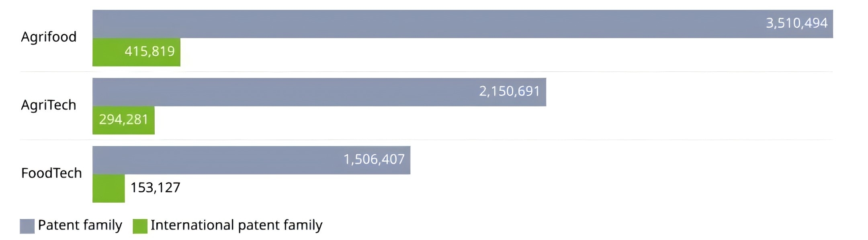Click the 294,281 value label
Screen dimensions: 868x240
coord(124,120)
